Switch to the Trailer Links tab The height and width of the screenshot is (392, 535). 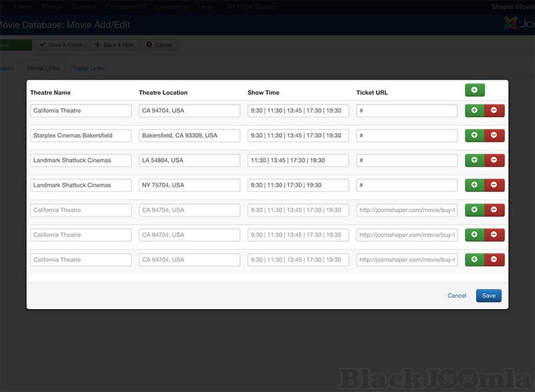(x=88, y=68)
